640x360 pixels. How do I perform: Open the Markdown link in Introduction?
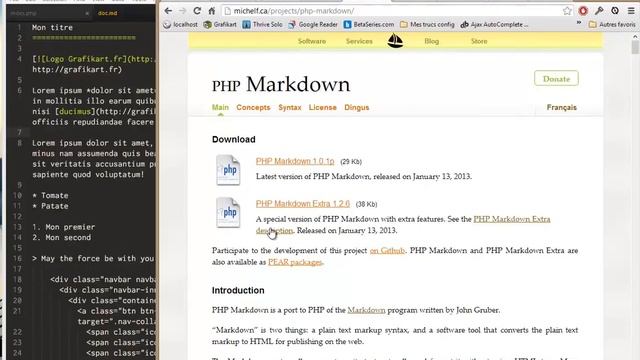click(366, 310)
